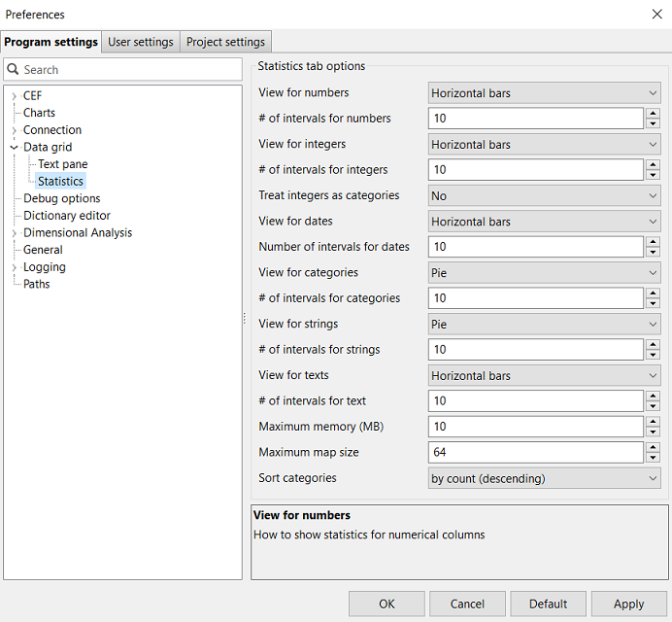Open the View for dates dropdown
Viewport: 672px width, 622px height.
click(544, 222)
